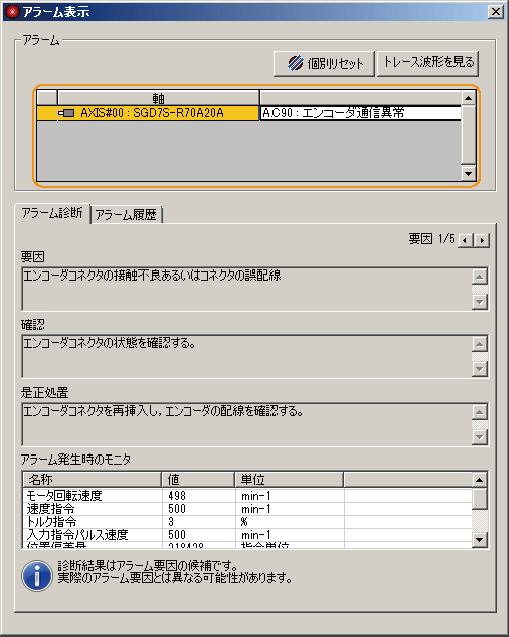
Task: Go to the next 要因 cause
Action: 482,240
